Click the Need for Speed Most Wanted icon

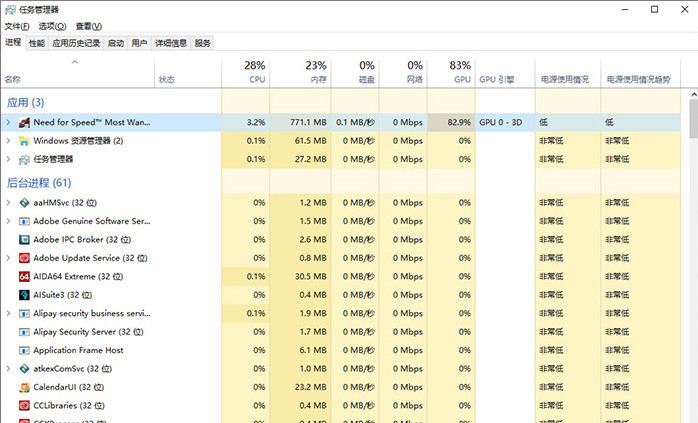[x=24, y=122]
